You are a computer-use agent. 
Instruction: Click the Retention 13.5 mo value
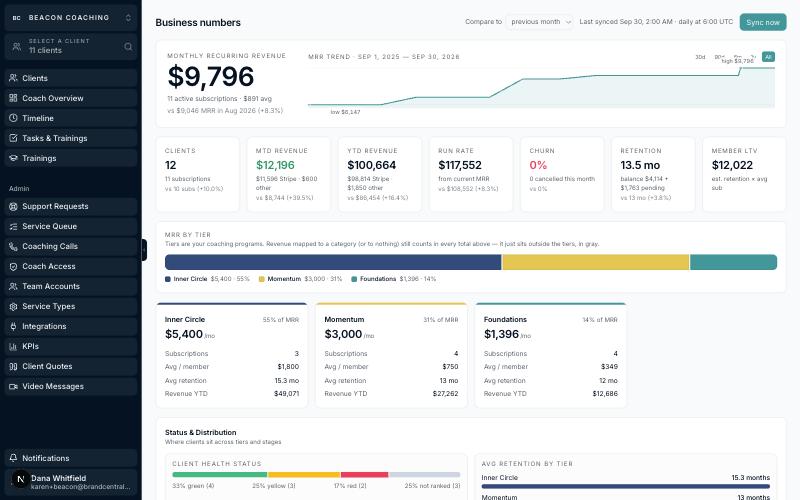coord(640,165)
